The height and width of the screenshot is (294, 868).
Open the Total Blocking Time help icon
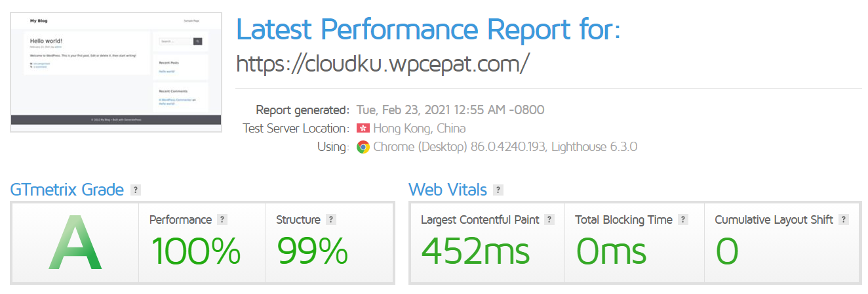pyautogui.click(x=683, y=220)
